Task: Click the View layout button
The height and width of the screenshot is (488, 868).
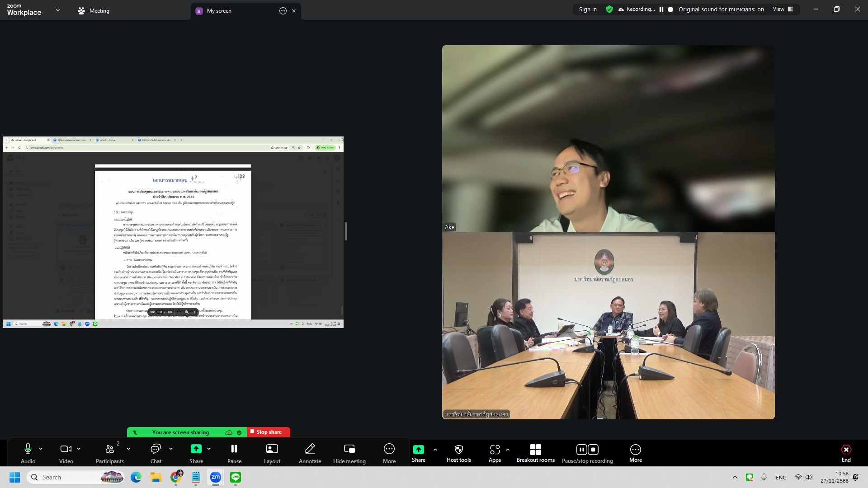Action: pos(783,9)
